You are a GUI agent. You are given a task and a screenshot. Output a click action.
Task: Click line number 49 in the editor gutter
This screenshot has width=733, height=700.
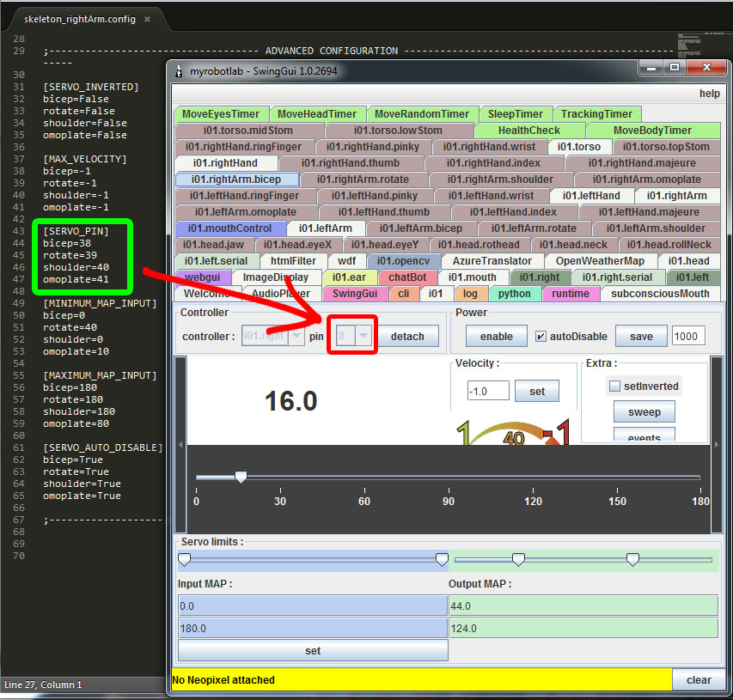(x=19, y=303)
